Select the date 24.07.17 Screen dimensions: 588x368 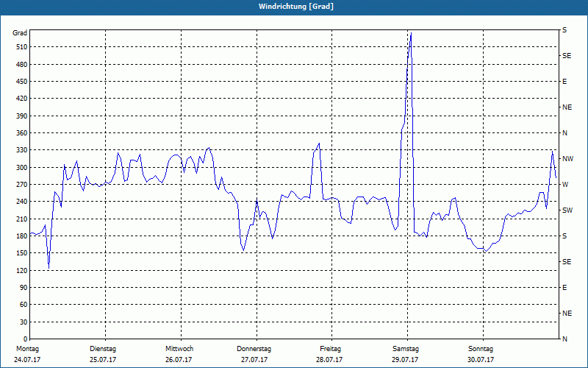coord(27,360)
